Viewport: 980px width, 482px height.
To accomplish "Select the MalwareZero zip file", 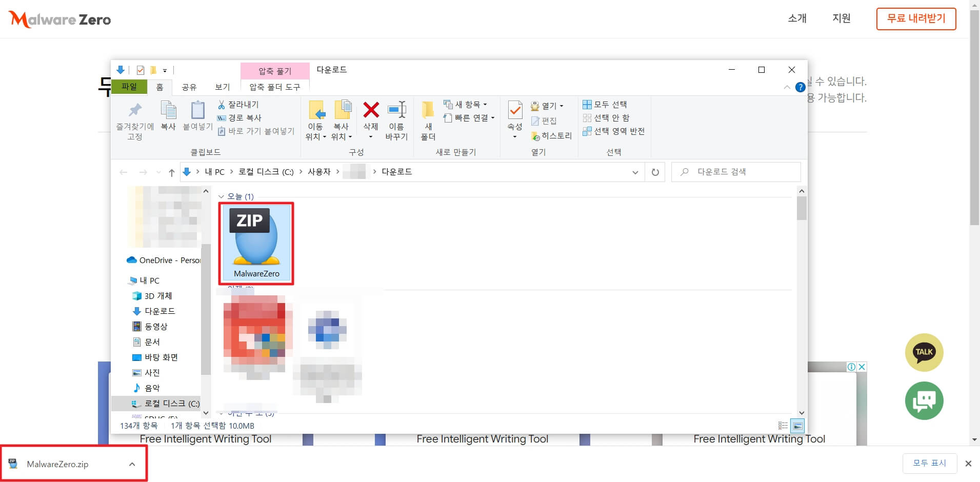I will 256,243.
